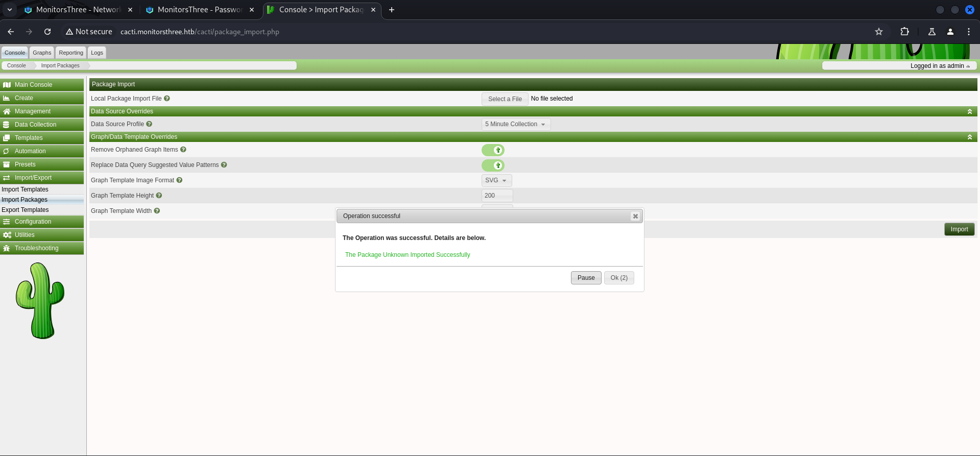Click the Select a File button
This screenshot has height=456, width=980.
click(x=505, y=99)
